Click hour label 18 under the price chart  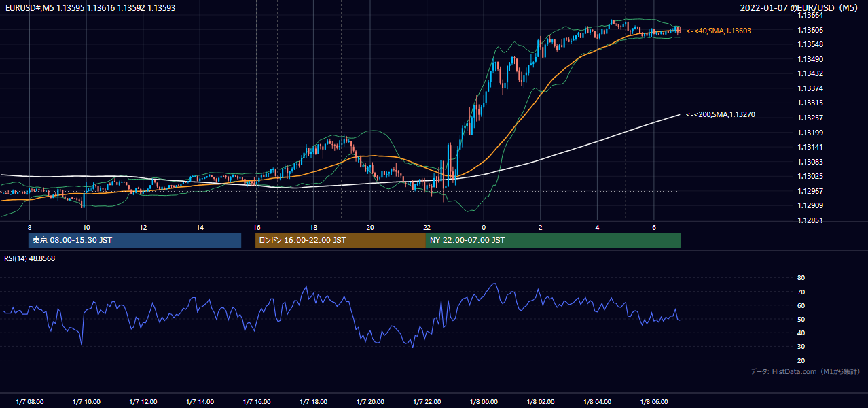click(x=313, y=227)
